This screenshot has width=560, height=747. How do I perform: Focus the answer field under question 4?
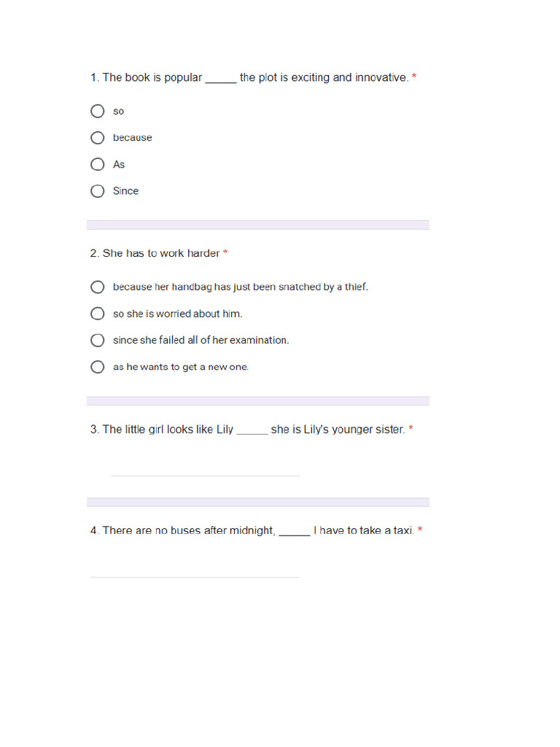pyautogui.click(x=195, y=570)
